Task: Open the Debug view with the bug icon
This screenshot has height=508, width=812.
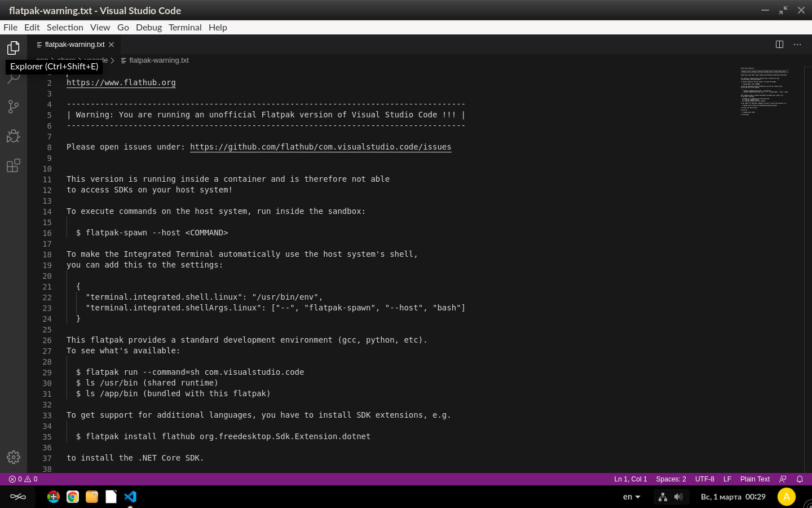Action: [14, 136]
